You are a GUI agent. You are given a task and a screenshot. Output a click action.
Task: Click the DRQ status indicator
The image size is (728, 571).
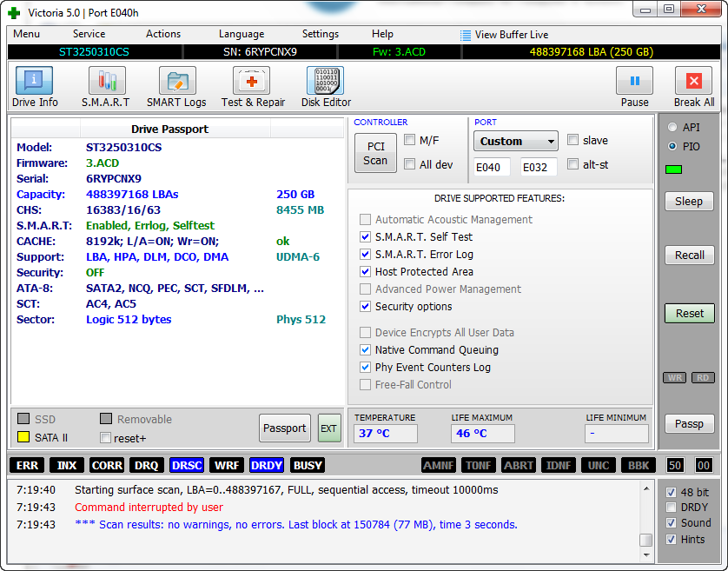[x=147, y=465]
